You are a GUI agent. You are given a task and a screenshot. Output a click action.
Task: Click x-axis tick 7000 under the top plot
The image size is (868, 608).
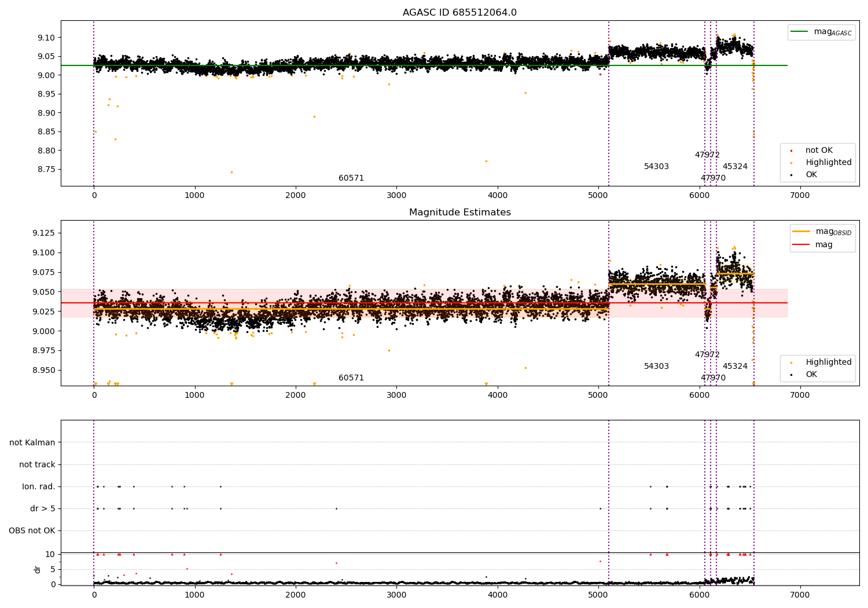point(800,196)
